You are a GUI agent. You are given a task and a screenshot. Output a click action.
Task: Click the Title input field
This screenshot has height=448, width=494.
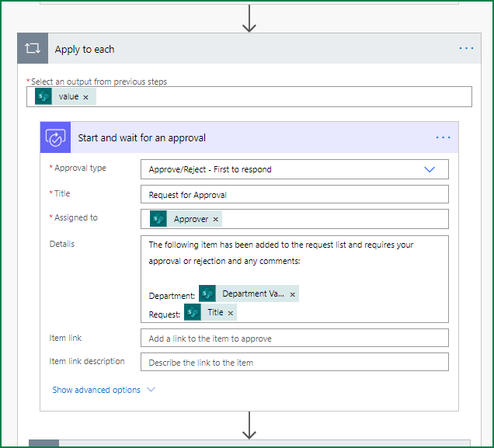(x=294, y=194)
